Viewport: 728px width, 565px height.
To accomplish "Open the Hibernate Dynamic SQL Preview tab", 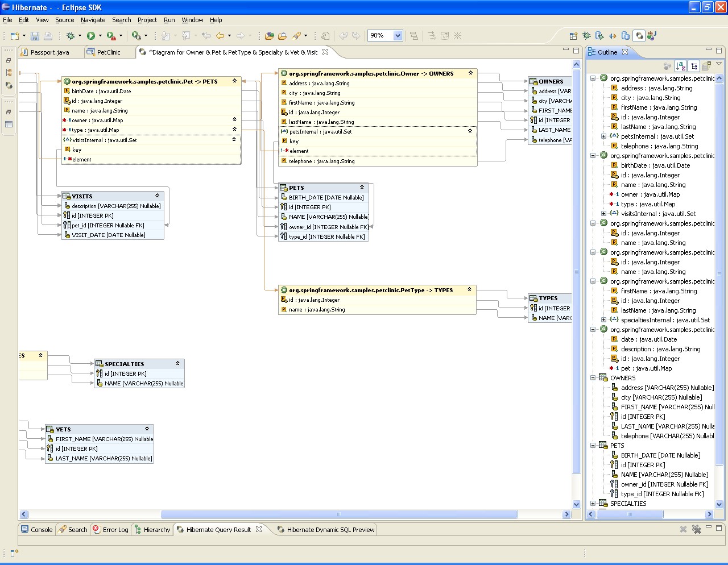I will pos(330,530).
